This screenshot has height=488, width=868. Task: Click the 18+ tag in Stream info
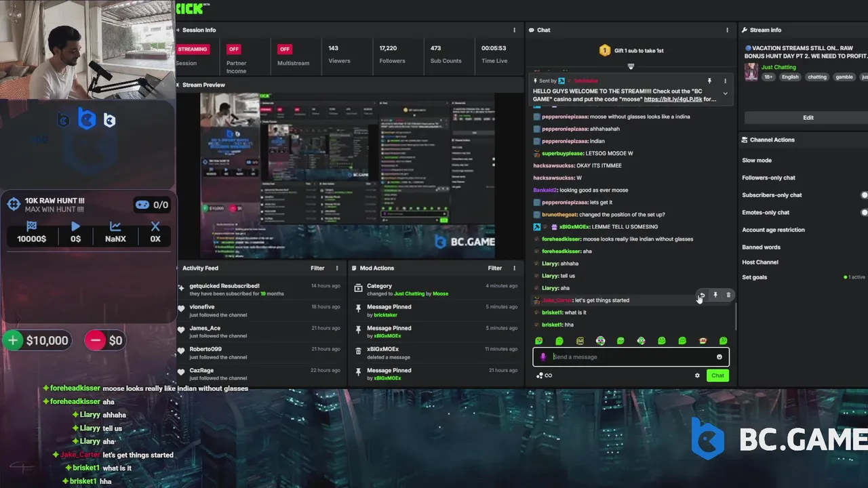[x=768, y=77]
